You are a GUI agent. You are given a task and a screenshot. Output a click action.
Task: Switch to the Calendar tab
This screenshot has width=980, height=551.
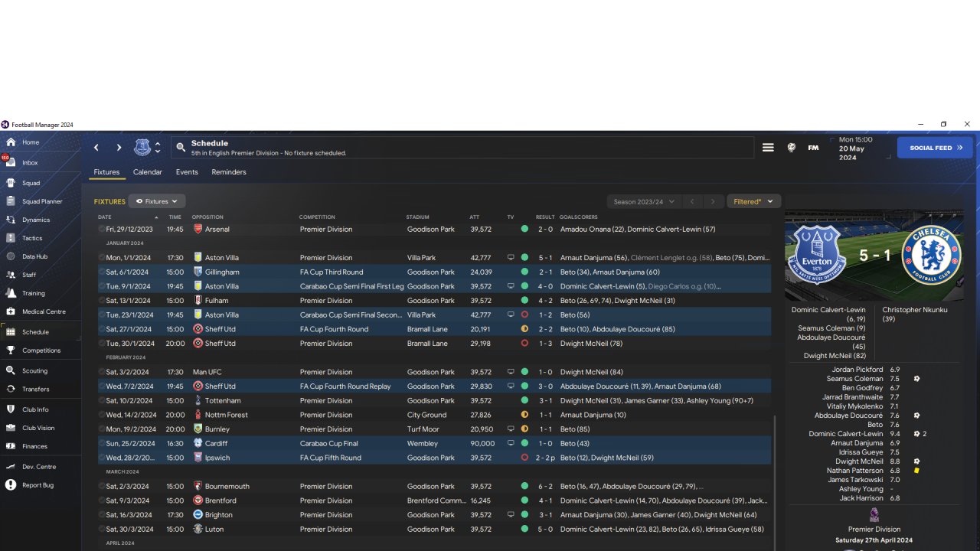click(148, 172)
